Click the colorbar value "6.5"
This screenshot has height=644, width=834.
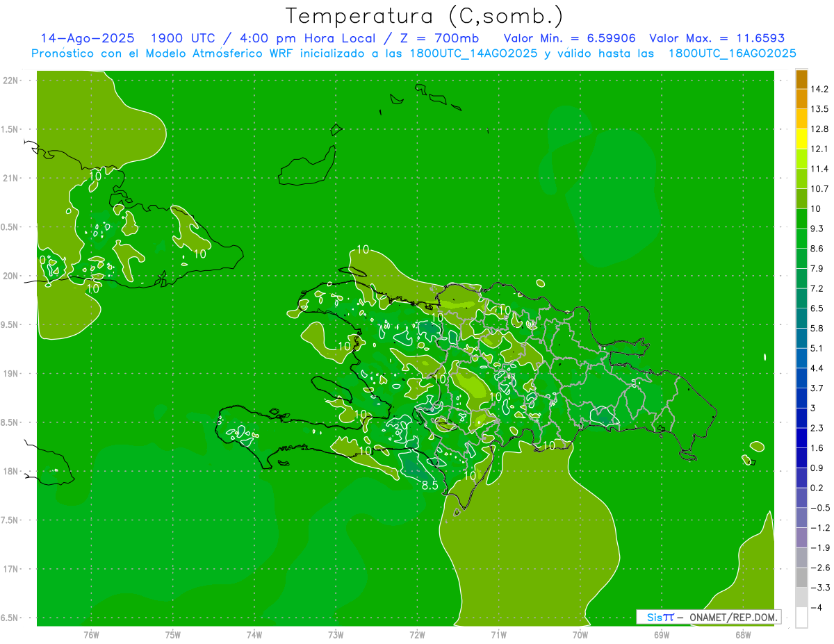point(817,308)
